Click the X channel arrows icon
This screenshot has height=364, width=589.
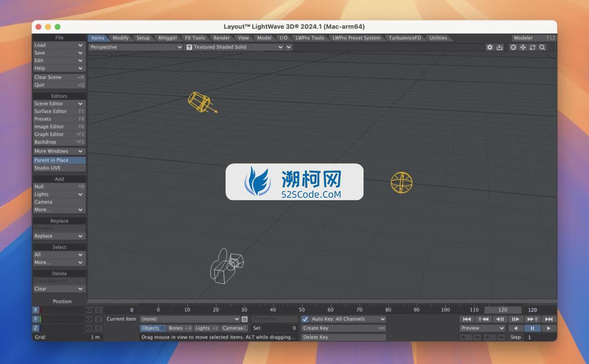(x=89, y=310)
